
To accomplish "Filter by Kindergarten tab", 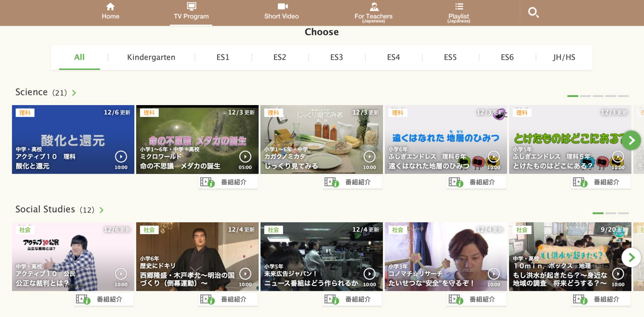I will click(x=151, y=57).
